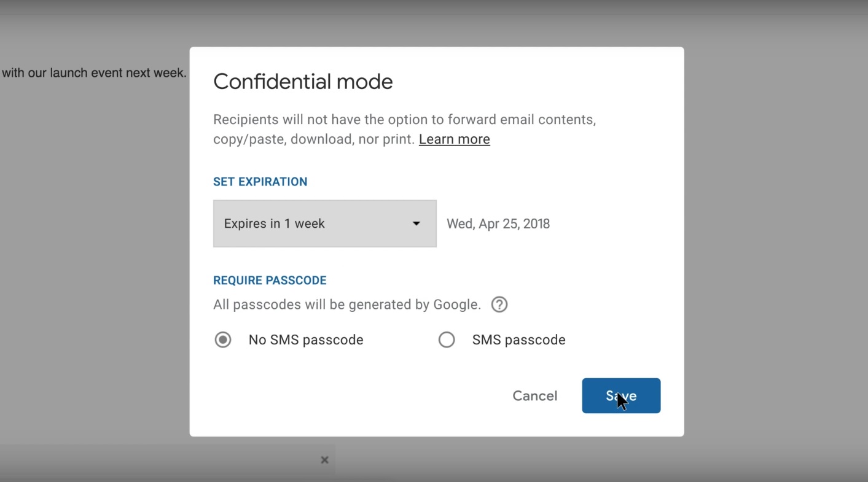Open the 'Expires in 1 week' dropdown
The height and width of the screenshot is (482, 868).
(x=325, y=224)
